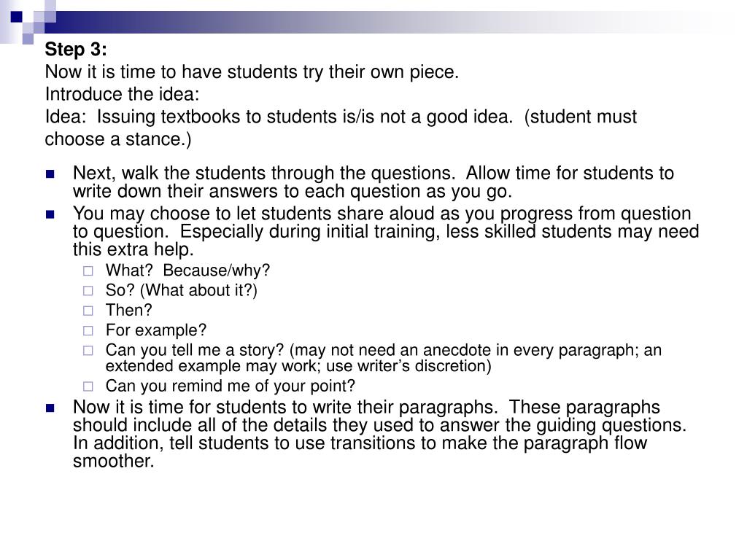Click the hollow bullet beside "Can you tell me a story?"

point(88,351)
